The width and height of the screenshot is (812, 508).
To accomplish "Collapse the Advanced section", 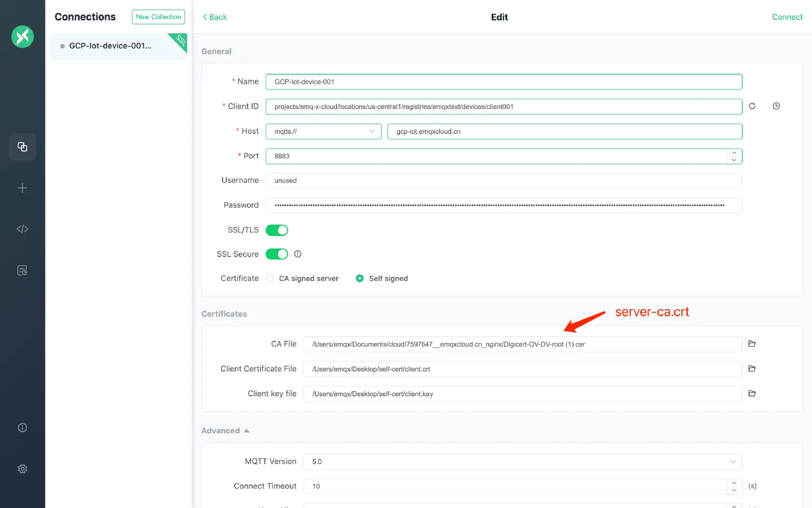I will tap(225, 431).
